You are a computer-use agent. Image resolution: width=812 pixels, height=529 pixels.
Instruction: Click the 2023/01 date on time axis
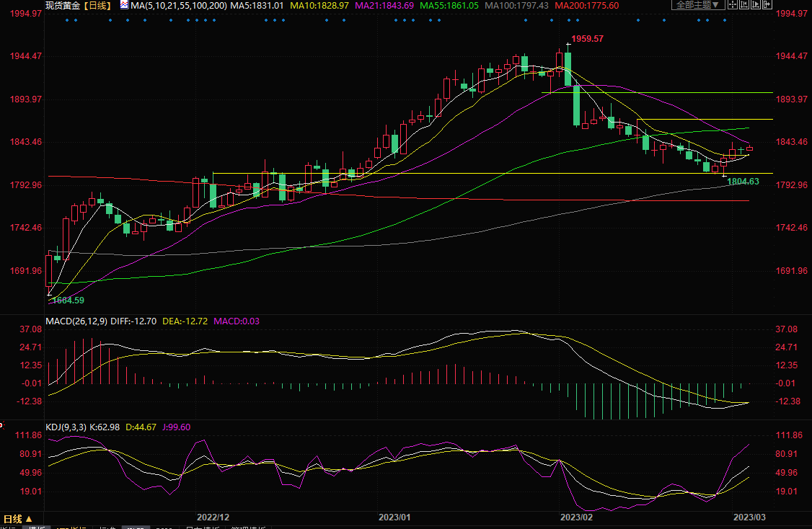click(x=394, y=517)
